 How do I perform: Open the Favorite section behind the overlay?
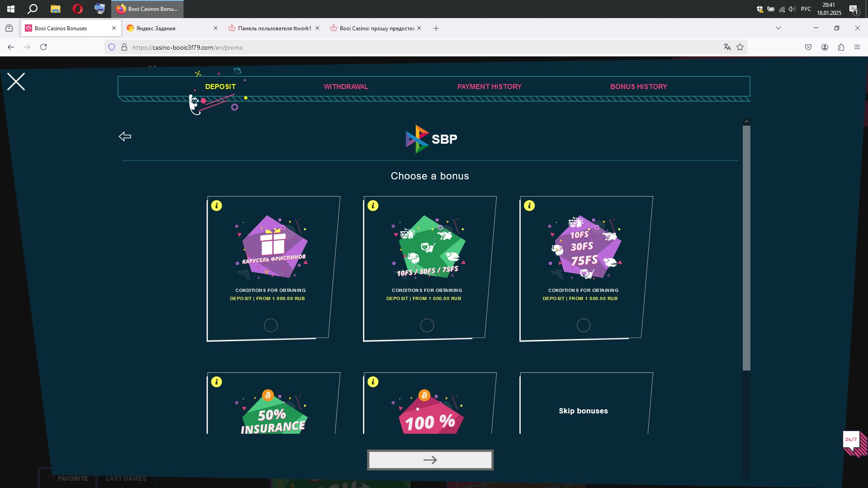pos(67,479)
